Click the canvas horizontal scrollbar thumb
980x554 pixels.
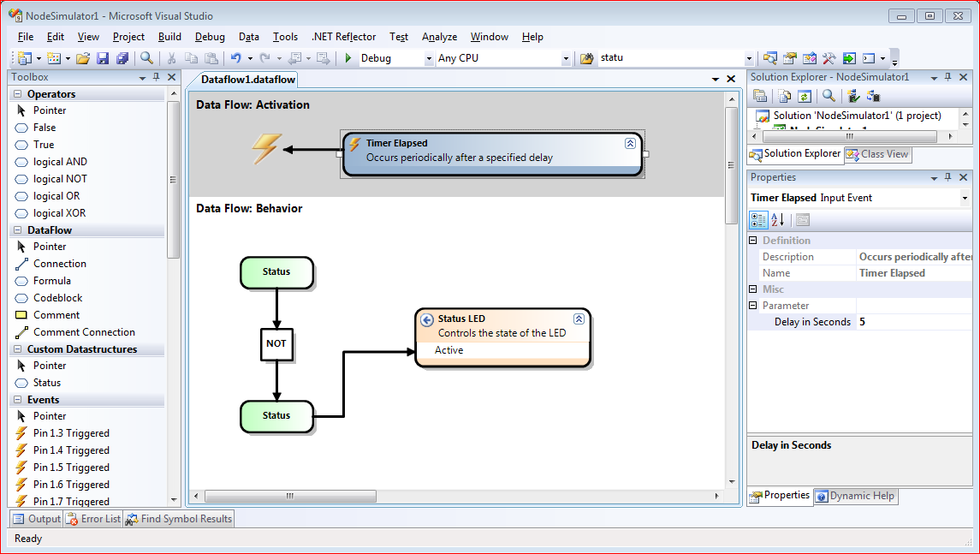coord(290,496)
